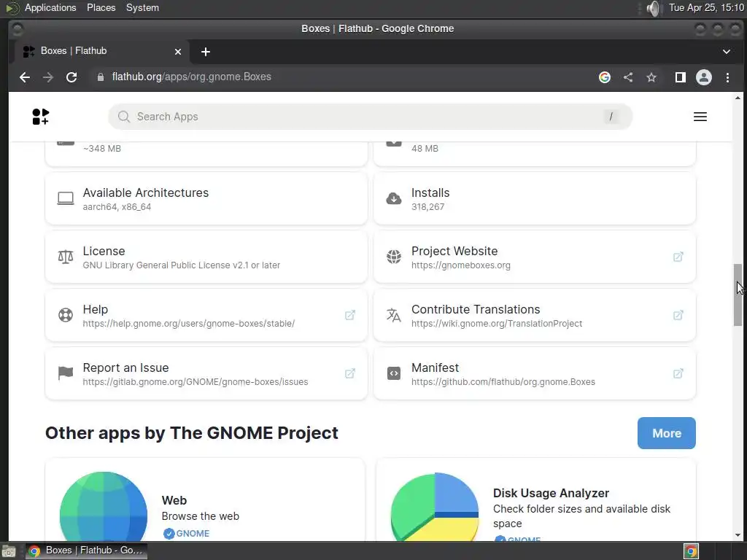Click the code Manifest icon

(x=394, y=374)
